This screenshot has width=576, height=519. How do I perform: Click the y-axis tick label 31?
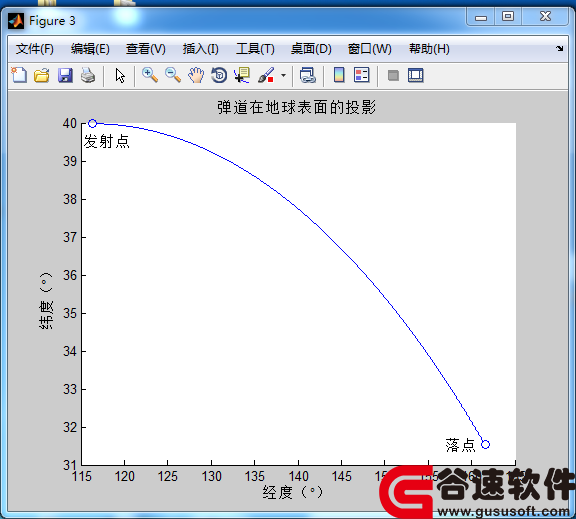pyautogui.click(x=70, y=465)
